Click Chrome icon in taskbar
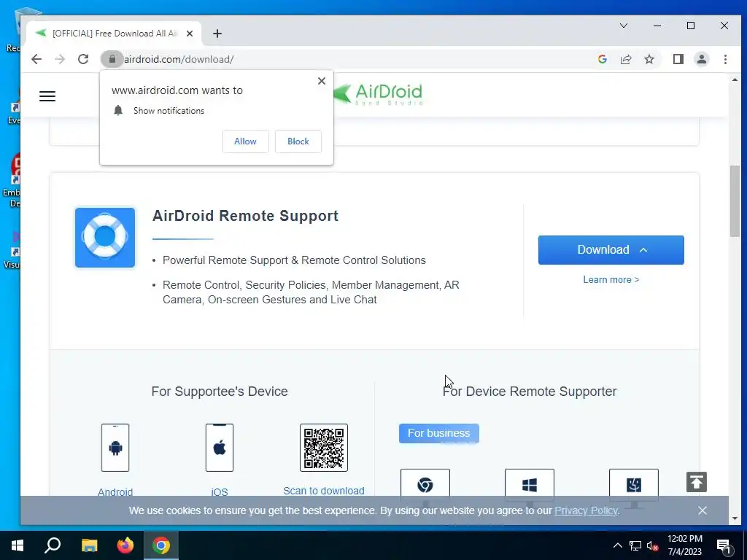747x560 pixels. [x=161, y=545]
